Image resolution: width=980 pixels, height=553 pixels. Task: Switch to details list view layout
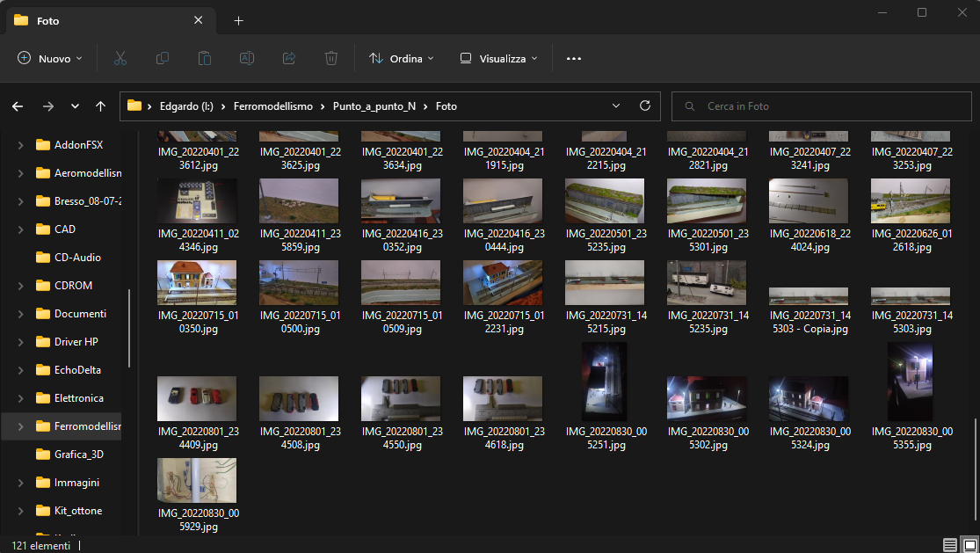[x=950, y=545]
